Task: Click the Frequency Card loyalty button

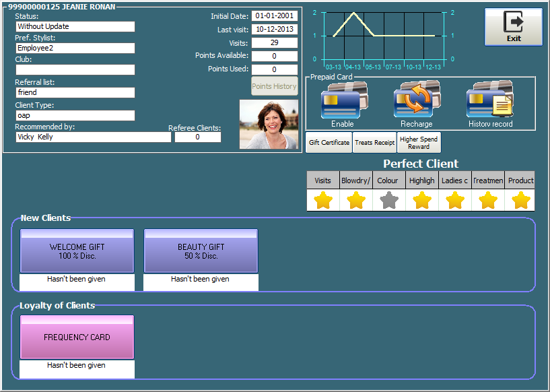Action: point(77,337)
